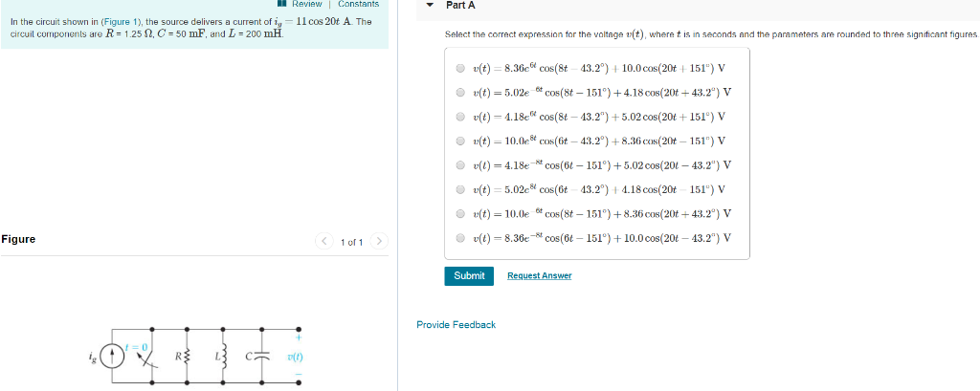Go to the previous figure arrow
Viewport: 980px width, 391px height.
[x=323, y=241]
